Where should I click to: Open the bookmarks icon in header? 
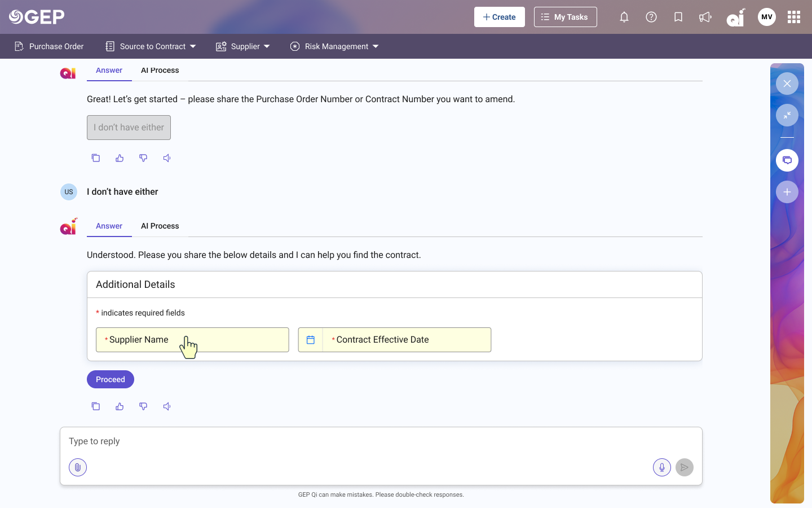(678, 17)
